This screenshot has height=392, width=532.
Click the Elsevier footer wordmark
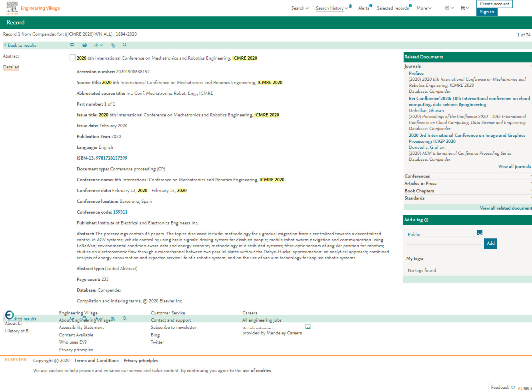[16, 360]
